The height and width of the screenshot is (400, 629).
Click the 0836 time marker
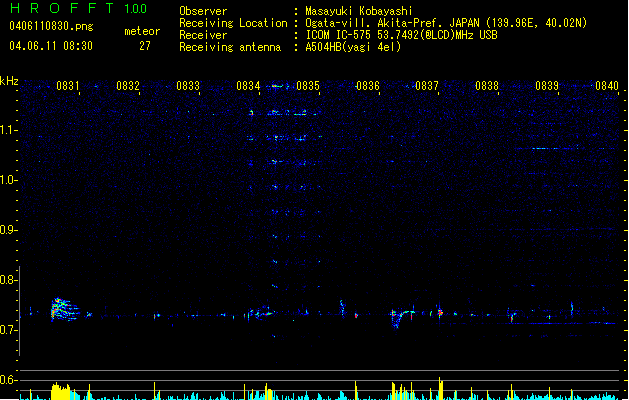367,86
